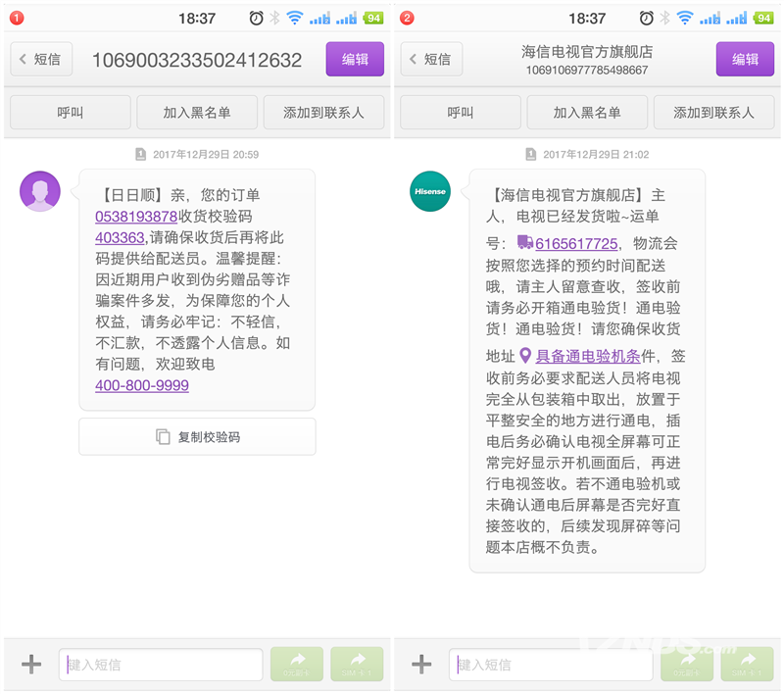Send via 0元副卡 button in left screen
The height and width of the screenshot is (694, 784).
pyautogui.click(x=297, y=664)
